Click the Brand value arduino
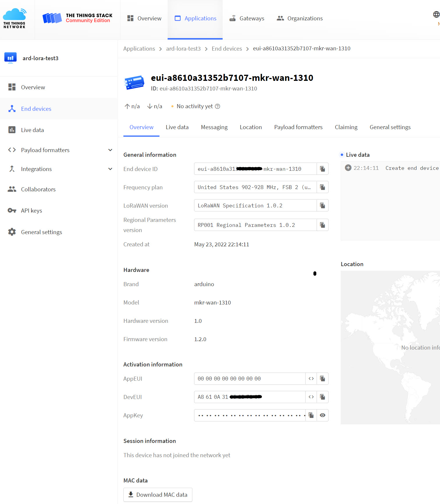440x504 pixels. pyautogui.click(x=204, y=284)
